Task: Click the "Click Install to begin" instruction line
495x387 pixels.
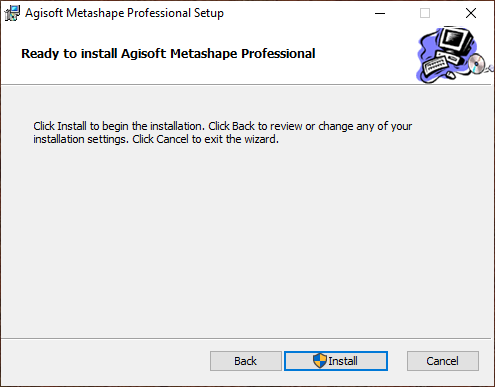Action: point(222,126)
